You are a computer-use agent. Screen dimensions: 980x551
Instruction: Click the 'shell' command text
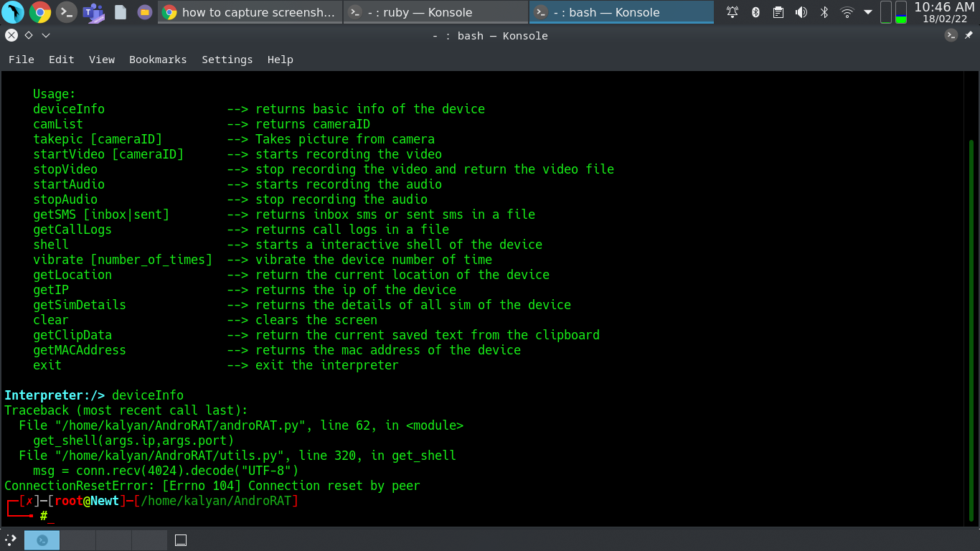tap(51, 245)
